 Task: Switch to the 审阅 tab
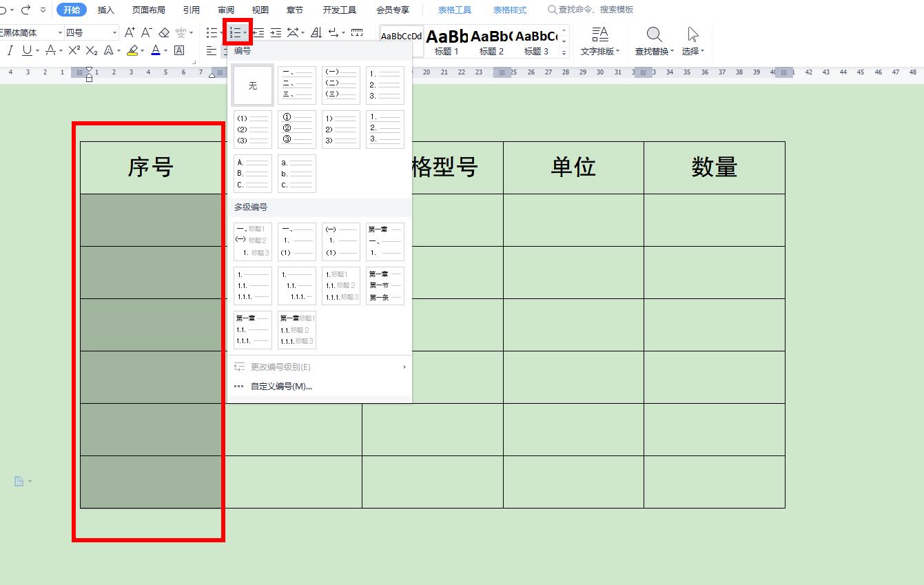pos(226,10)
